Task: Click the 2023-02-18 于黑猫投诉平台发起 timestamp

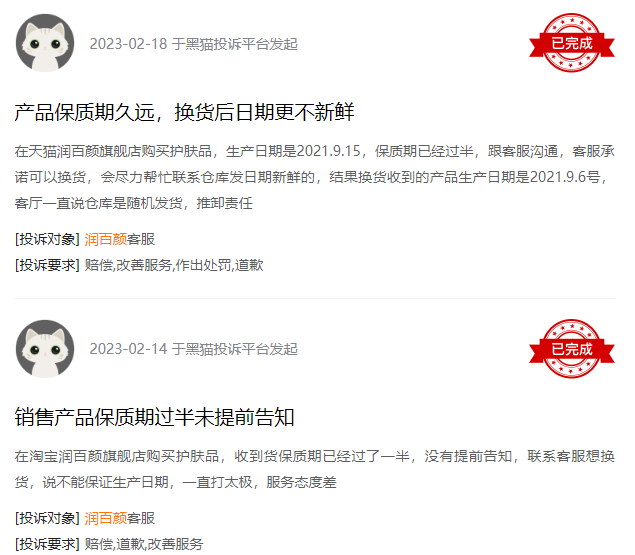Action: (x=194, y=44)
